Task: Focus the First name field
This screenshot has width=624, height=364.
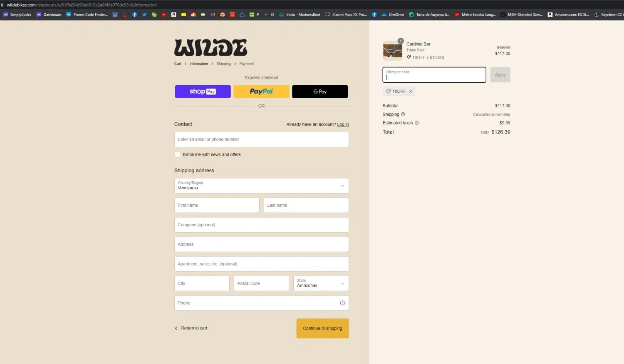Action: (217, 205)
